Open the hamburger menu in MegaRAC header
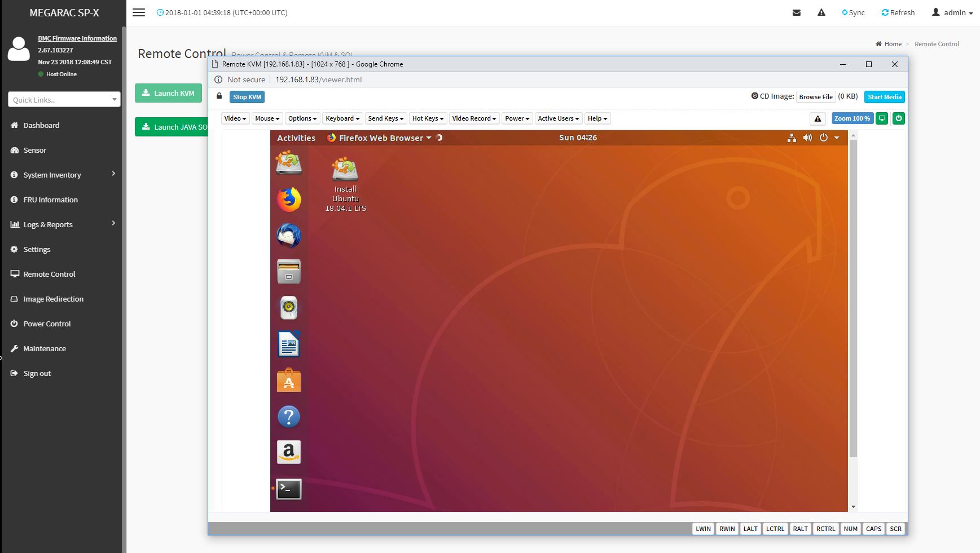The image size is (980, 553). pyautogui.click(x=139, y=12)
